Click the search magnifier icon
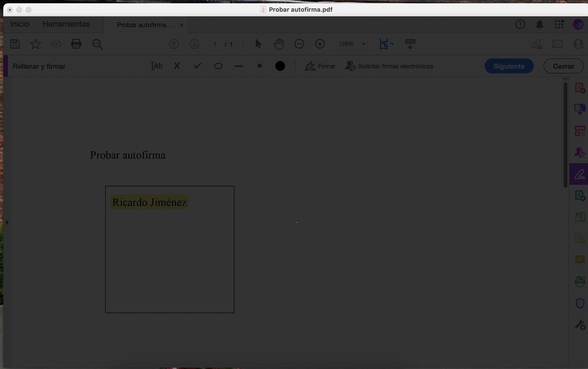The width and height of the screenshot is (588, 369). point(97,44)
